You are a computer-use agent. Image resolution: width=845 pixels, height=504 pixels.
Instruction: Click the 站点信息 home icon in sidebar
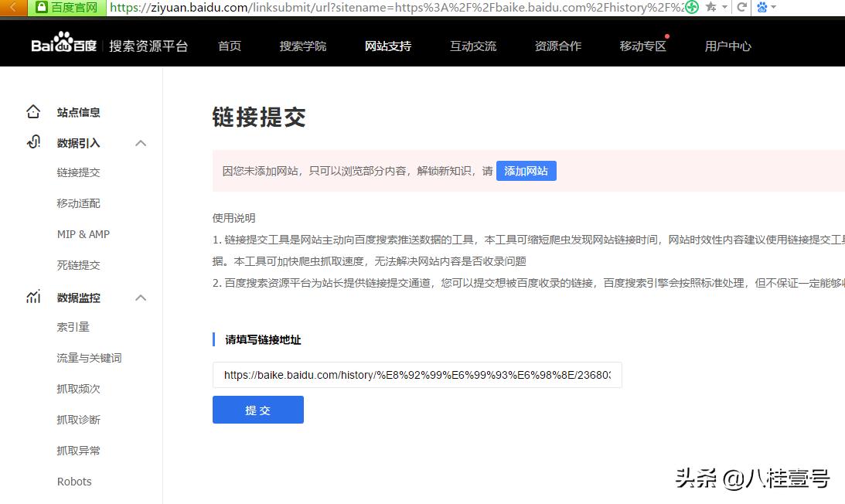[33, 111]
